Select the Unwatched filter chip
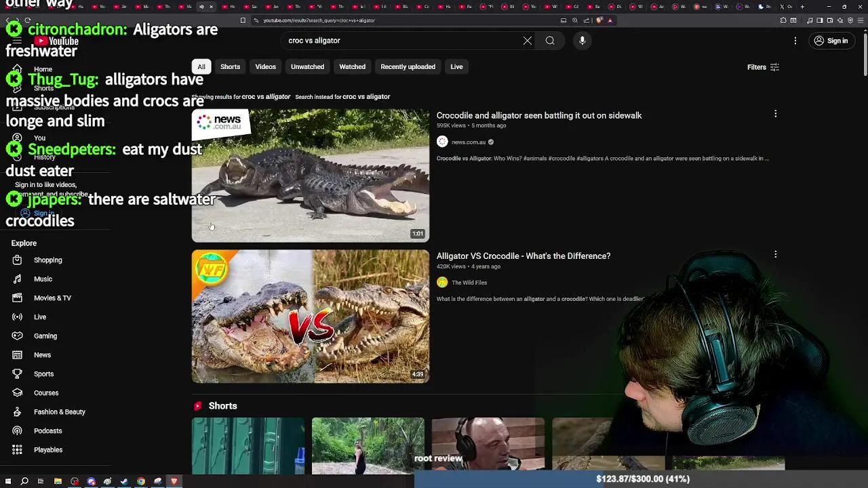The image size is (868, 488). [x=307, y=66]
